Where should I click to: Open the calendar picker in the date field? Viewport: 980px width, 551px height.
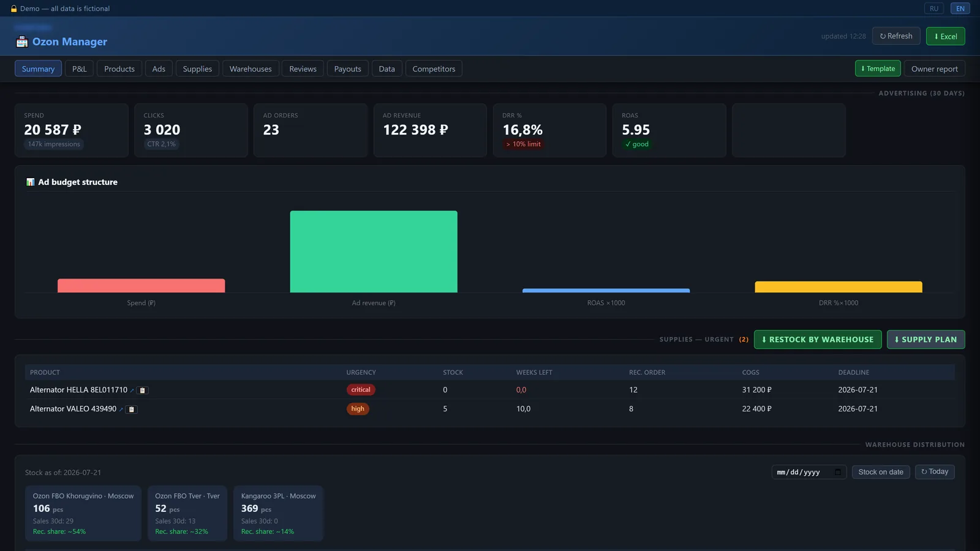click(838, 472)
